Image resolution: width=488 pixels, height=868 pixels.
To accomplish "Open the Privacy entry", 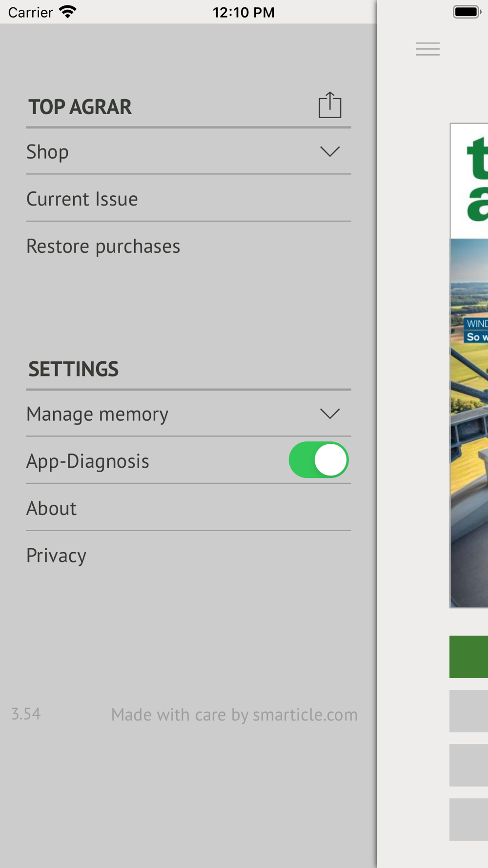I will click(x=188, y=556).
